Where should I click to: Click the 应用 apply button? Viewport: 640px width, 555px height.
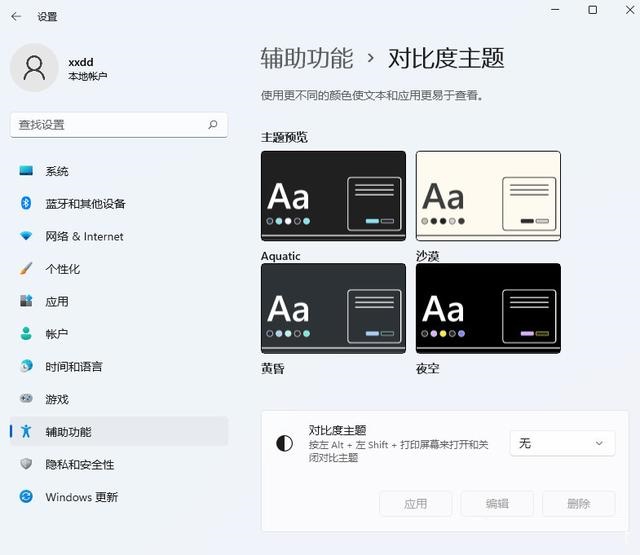416,504
